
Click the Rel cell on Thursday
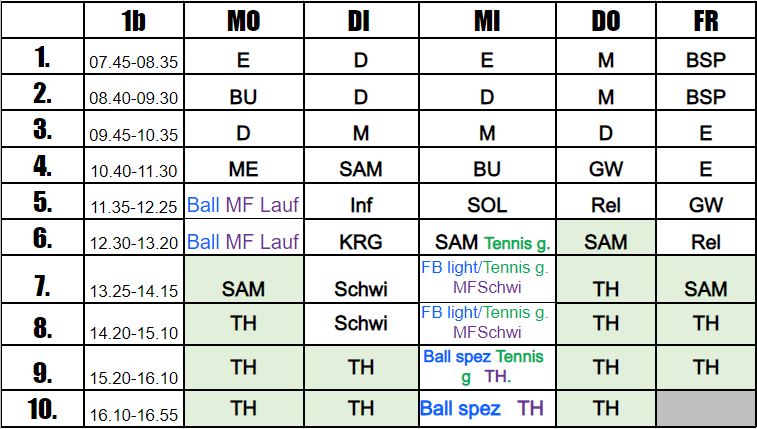pos(606,201)
